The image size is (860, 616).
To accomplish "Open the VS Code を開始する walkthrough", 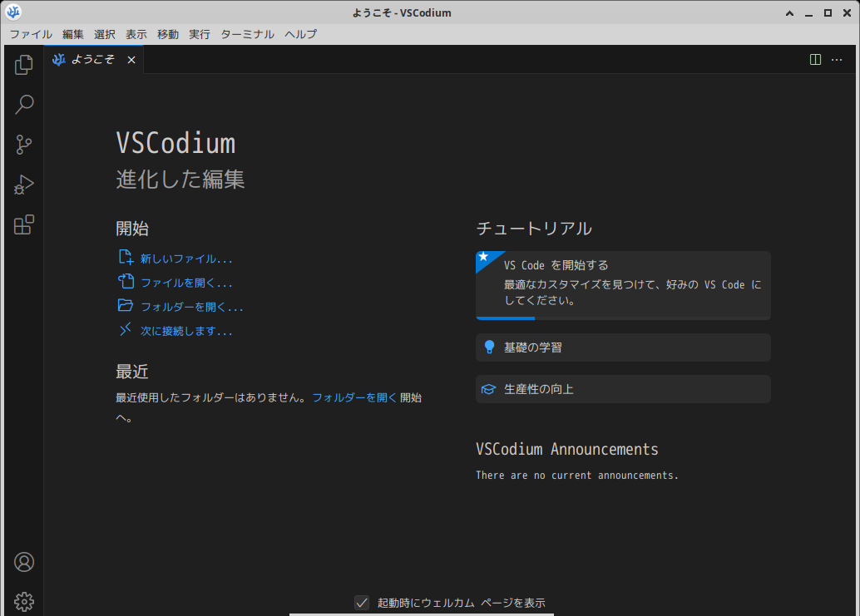I will (623, 285).
